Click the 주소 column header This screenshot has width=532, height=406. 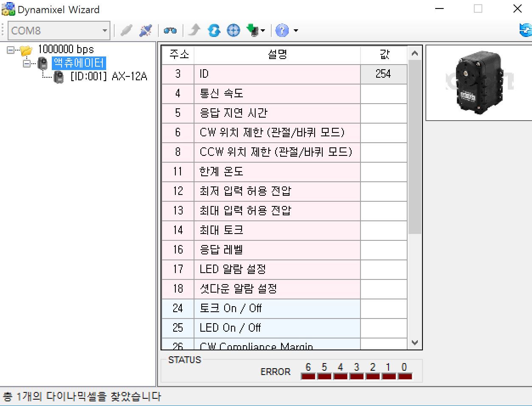tap(178, 54)
